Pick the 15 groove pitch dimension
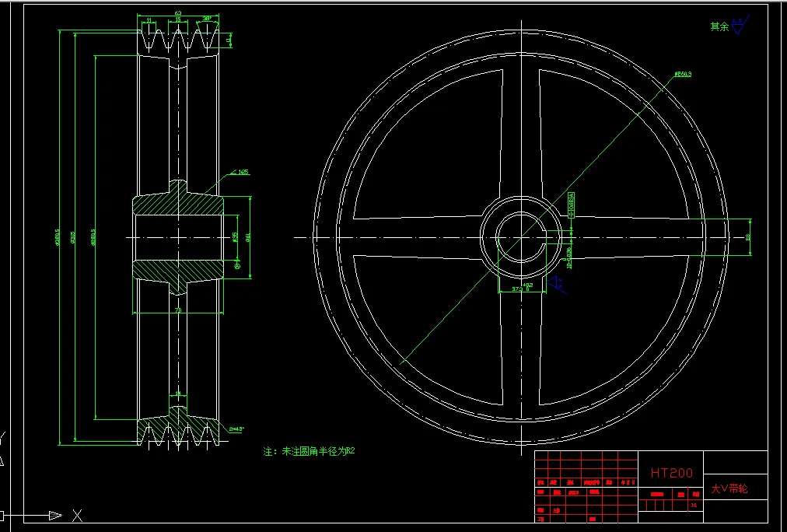The image size is (787, 532). click(177, 19)
